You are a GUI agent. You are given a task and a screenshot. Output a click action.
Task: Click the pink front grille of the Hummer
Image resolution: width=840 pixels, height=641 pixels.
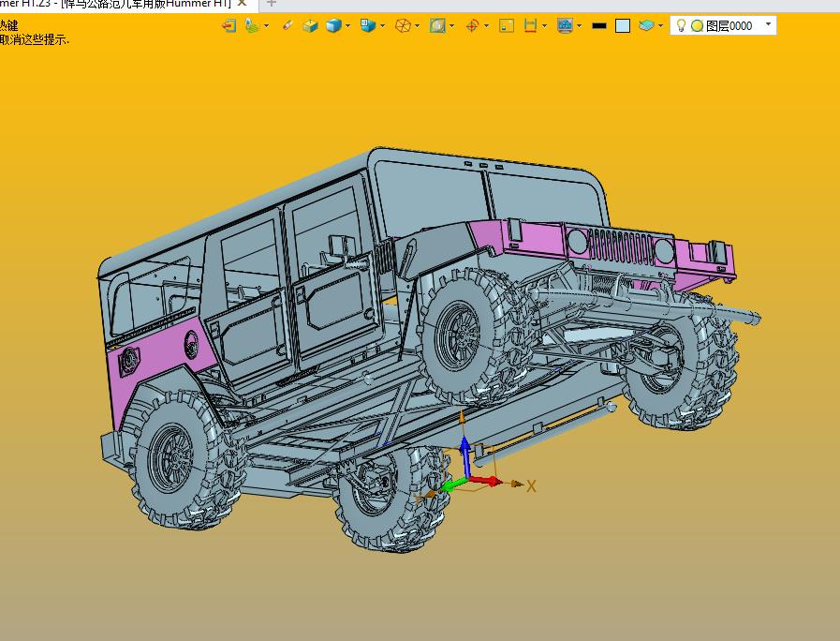pyautogui.click(x=621, y=246)
